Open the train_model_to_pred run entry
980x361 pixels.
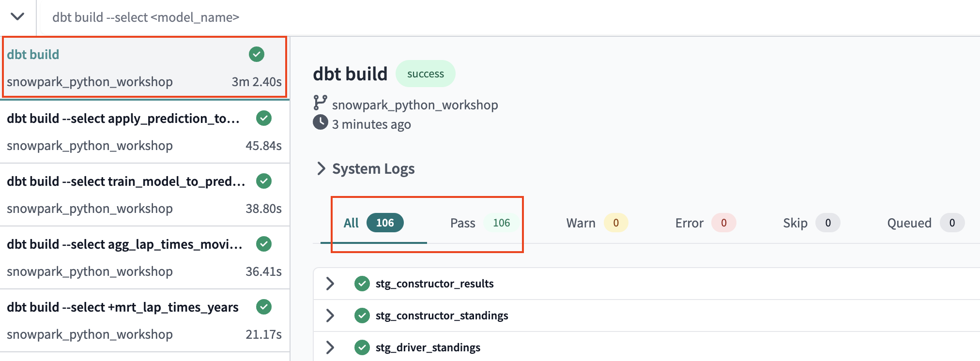(x=144, y=195)
